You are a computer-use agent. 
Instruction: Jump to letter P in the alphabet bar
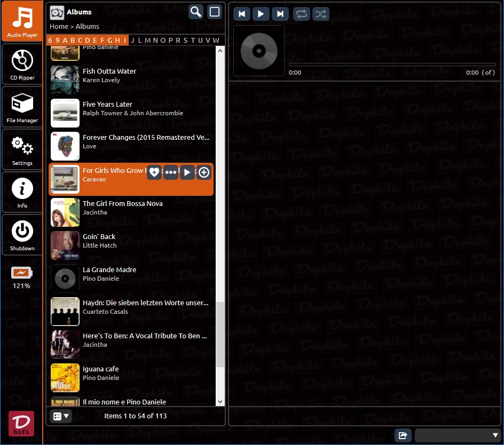click(170, 40)
